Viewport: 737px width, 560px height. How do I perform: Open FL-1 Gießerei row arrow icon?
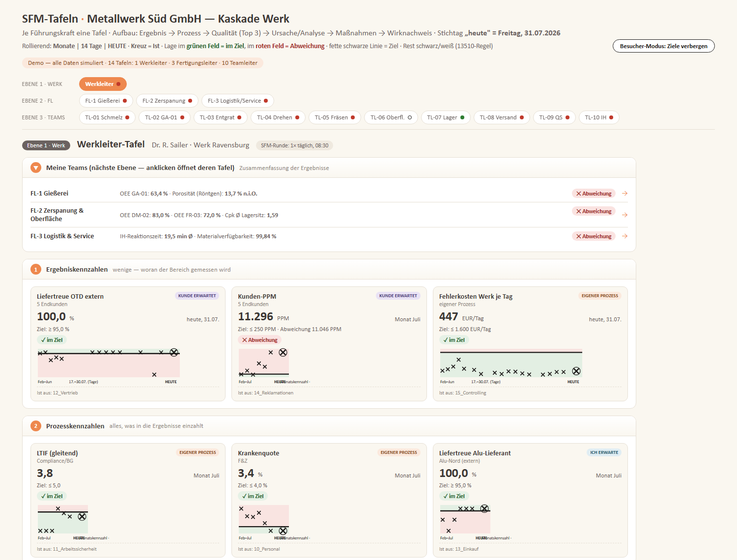(624, 194)
